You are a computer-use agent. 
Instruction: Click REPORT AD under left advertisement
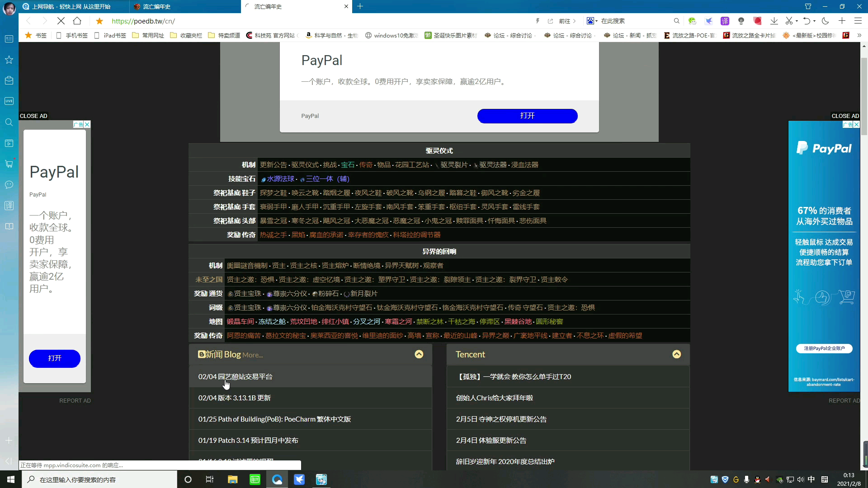click(x=75, y=401)
